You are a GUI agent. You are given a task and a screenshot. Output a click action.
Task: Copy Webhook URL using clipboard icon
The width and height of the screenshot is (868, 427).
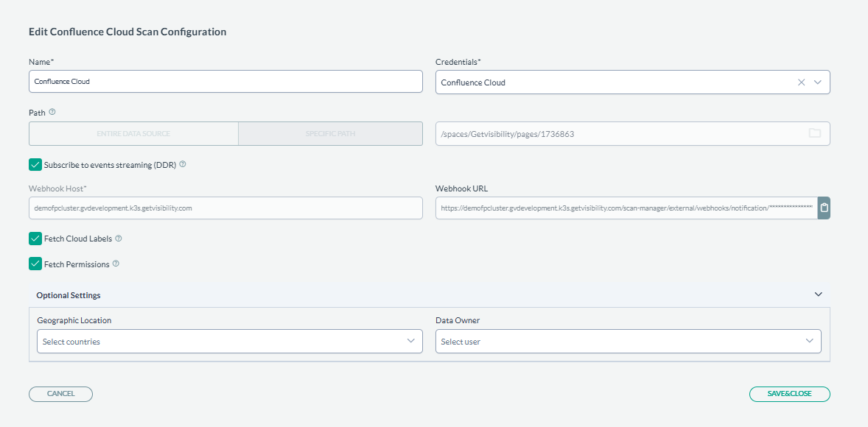(824, 208)
